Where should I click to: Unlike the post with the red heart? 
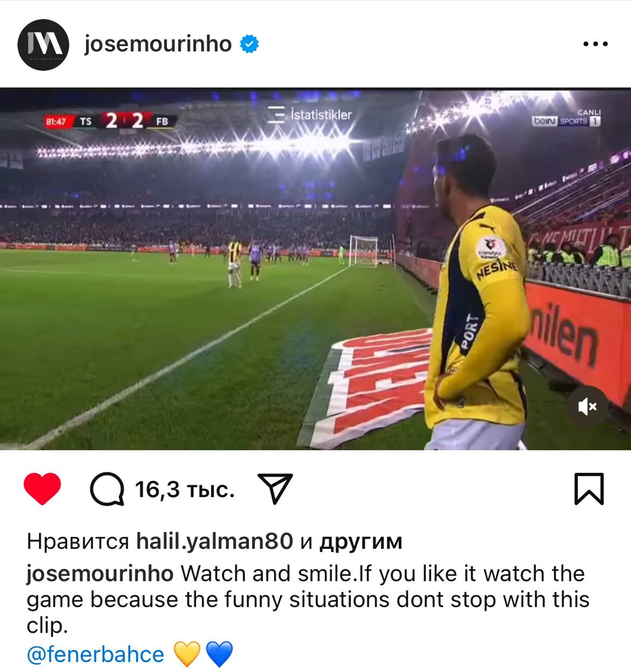(42, 489)
